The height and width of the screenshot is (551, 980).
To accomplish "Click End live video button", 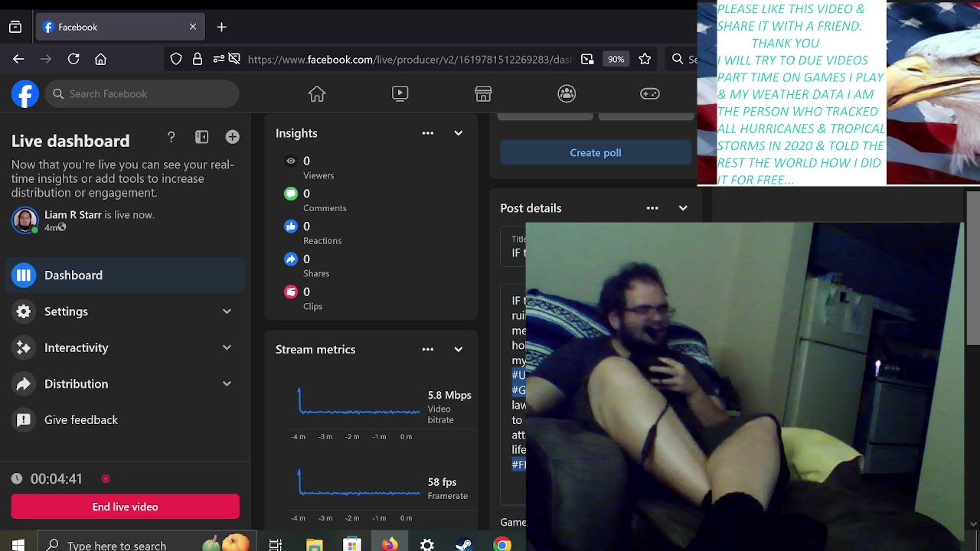I will (x=126, y=507).
